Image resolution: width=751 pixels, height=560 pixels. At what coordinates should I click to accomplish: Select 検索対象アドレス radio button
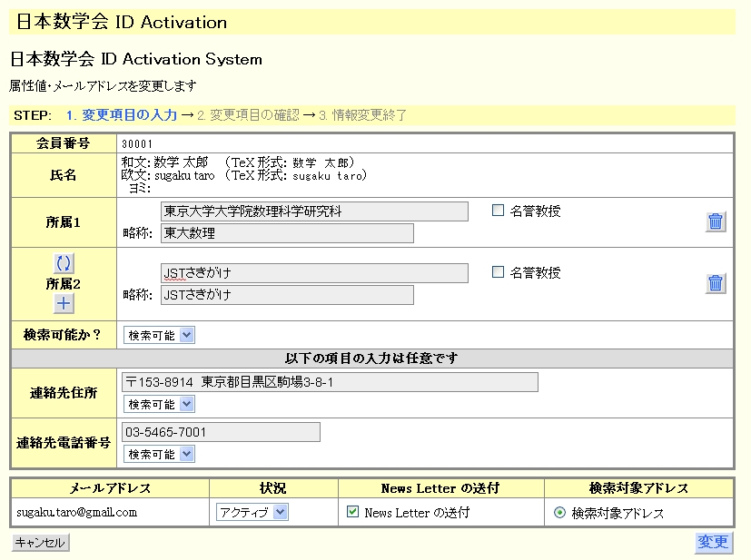click(559, 513)
